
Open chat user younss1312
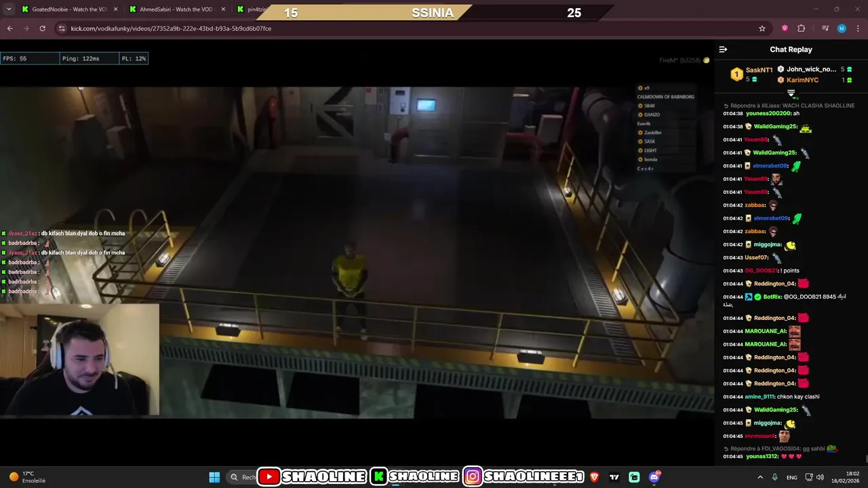(762, 456)
